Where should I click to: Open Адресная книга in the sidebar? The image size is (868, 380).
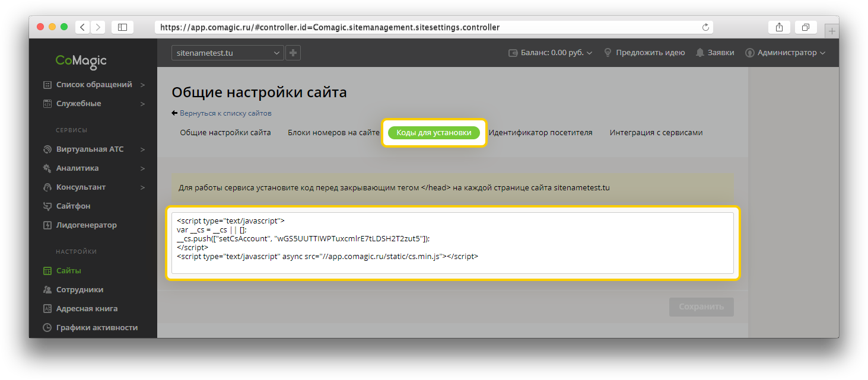pyautogui.click(x=87, y=309)
